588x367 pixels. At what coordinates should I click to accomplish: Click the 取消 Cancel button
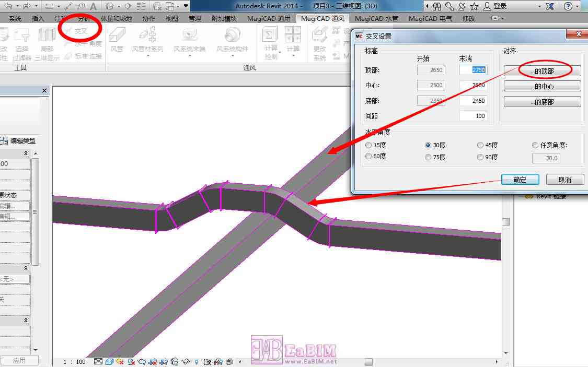coord(565,180)
